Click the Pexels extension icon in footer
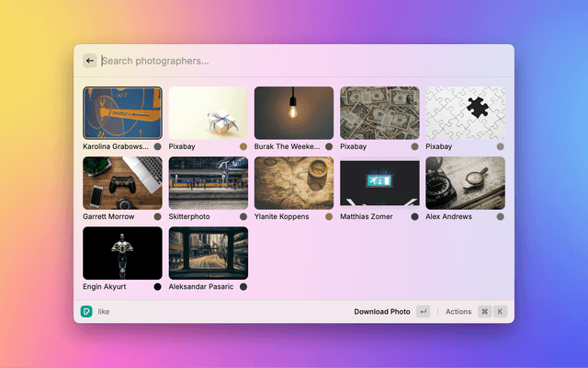 86,312
